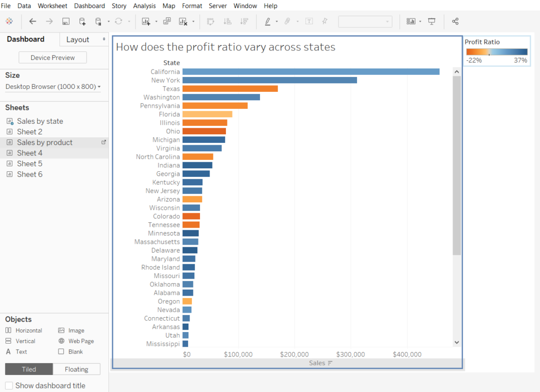Switch layout mode to Floating
The width and height of the screenshot is (540, 392).
click(x=76, y=369)
